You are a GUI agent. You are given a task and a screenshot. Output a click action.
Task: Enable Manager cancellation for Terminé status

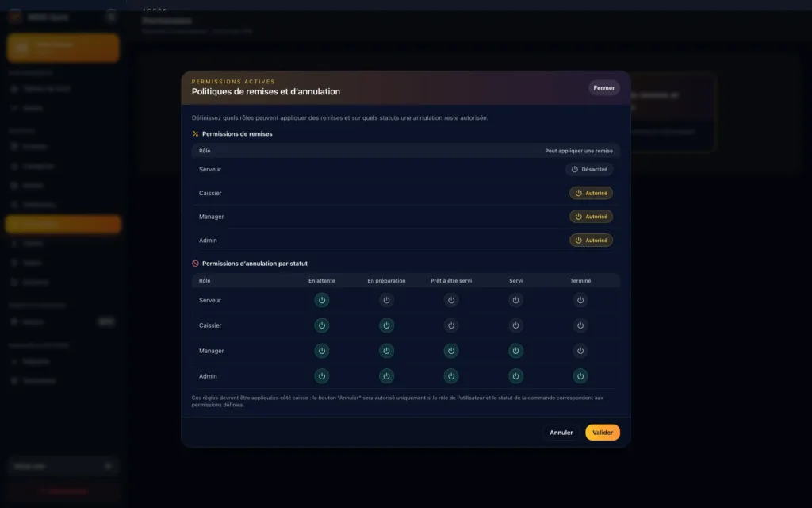click(580, 351)
